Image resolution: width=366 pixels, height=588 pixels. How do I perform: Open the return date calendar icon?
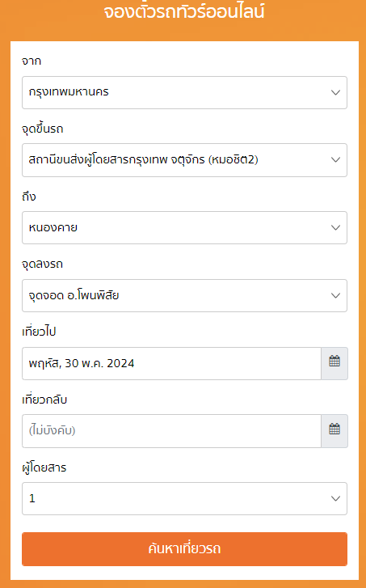click(x=334, y=431)
